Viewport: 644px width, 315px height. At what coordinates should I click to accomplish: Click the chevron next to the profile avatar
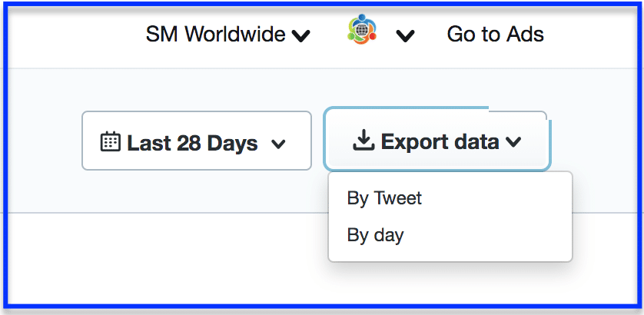405,37
